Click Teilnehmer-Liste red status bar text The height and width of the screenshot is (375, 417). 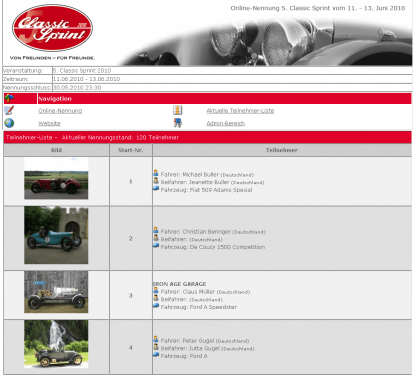[92, 137]
